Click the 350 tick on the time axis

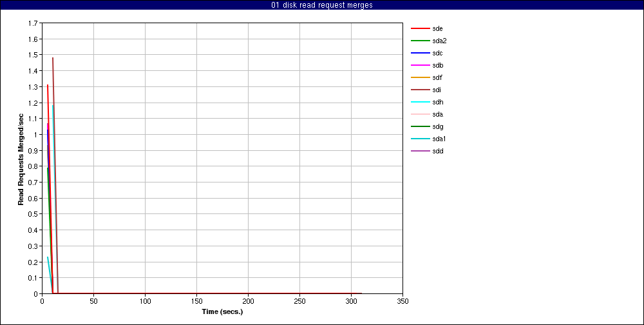[402, 300]
